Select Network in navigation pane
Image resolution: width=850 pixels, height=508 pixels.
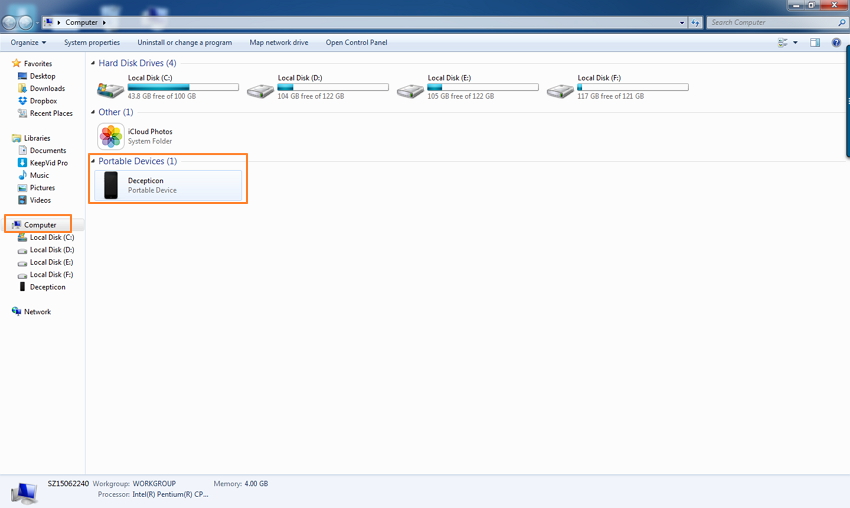pyautogui.click(x=37, y=312)
